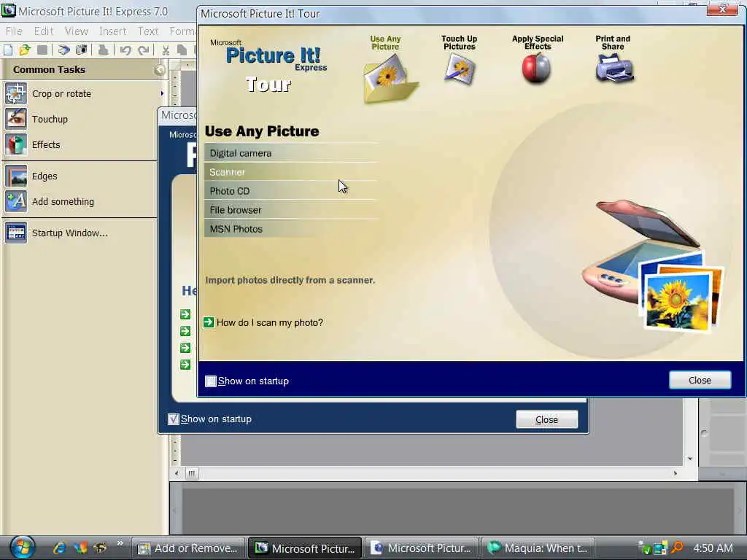747x560 pixels.
Task: Click the 4:50 AM clock
Action: click(x=713, y=548)
